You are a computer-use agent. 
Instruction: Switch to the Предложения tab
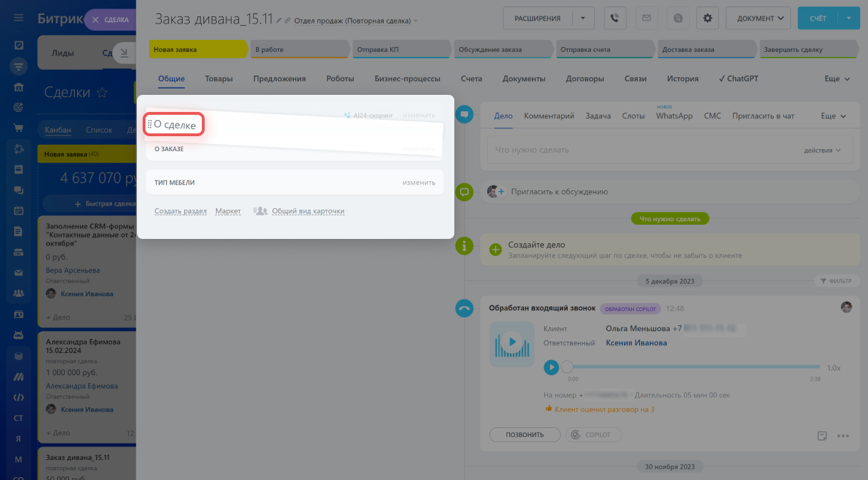click(x=280, y=78)
